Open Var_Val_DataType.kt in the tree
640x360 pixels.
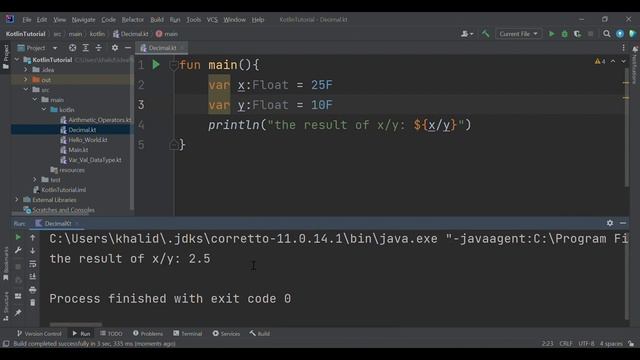click(x=91, y=160)
